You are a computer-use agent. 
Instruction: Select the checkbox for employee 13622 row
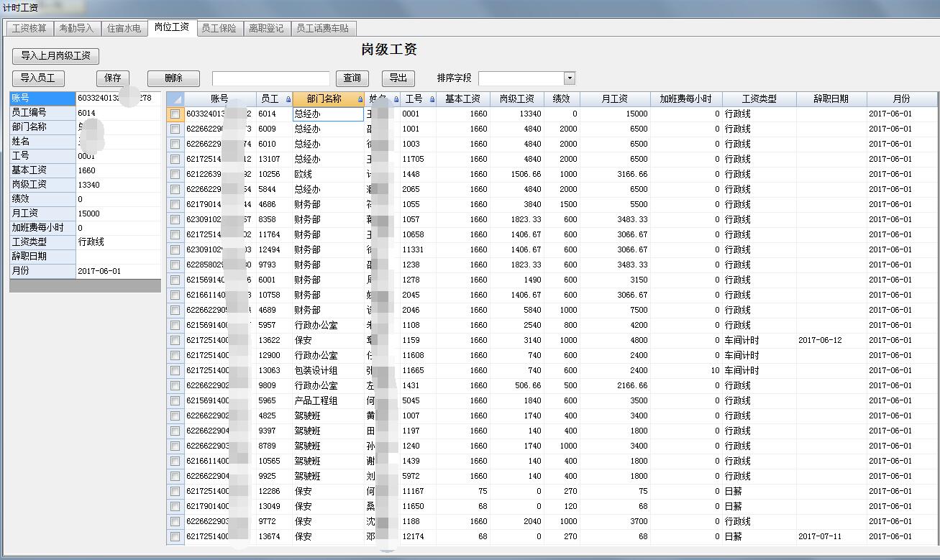click(175, 340)
